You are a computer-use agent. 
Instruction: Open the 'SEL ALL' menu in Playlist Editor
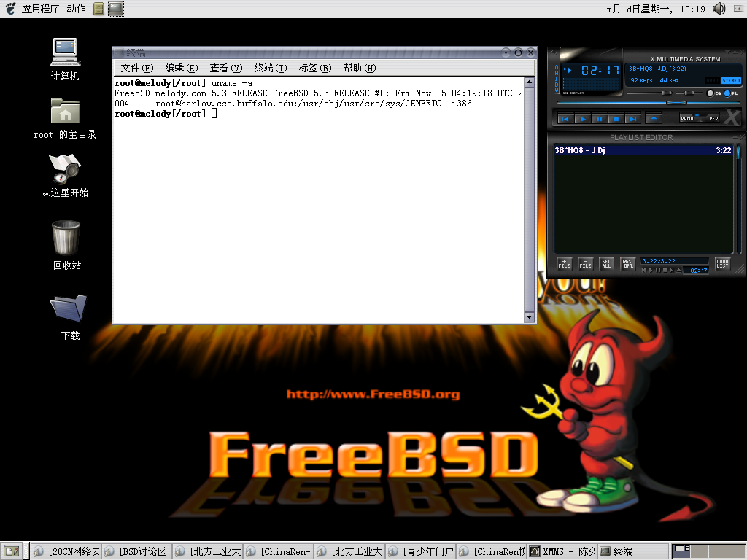tap(606, 263)
